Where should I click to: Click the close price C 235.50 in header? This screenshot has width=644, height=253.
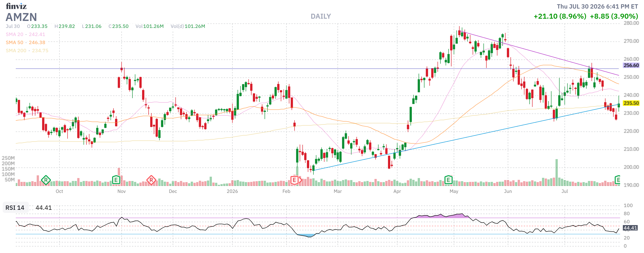click(118, 26)
